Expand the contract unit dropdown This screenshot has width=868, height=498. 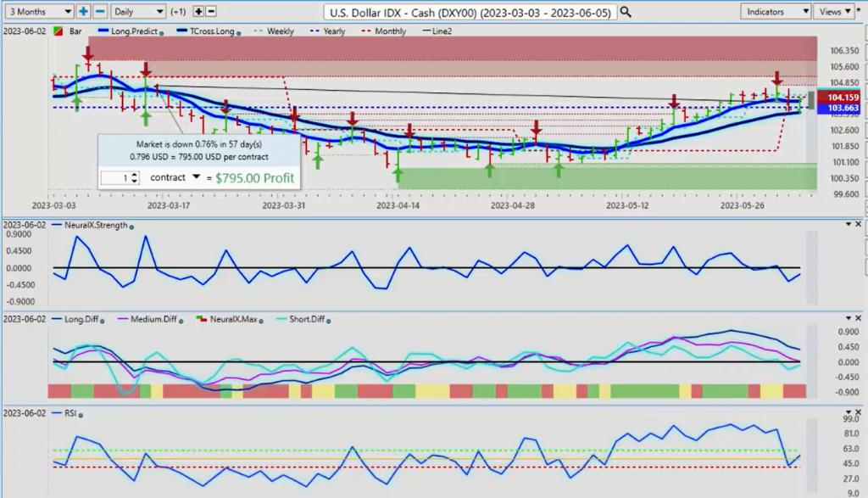[x=197, y=177]
